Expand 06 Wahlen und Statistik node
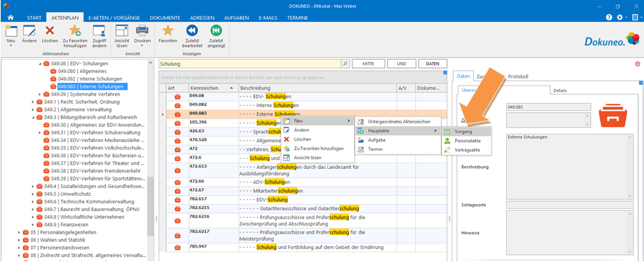644x264 pixels. point(19,240)
